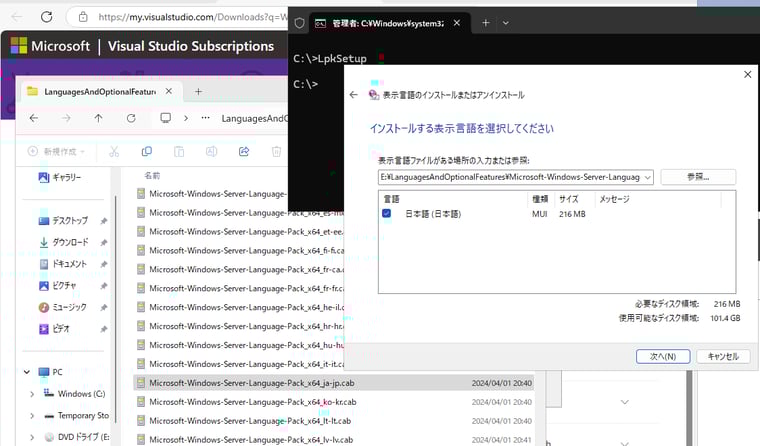Screen dimensions: 760x446
Task: Click the Paste icon in Explorer toolbar
Action: (179, 152)
